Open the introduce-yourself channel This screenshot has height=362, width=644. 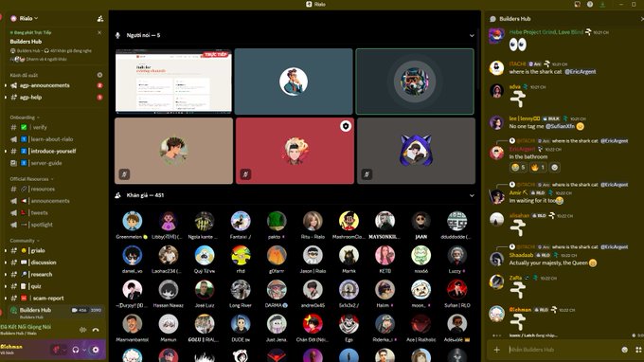[53, 152]
